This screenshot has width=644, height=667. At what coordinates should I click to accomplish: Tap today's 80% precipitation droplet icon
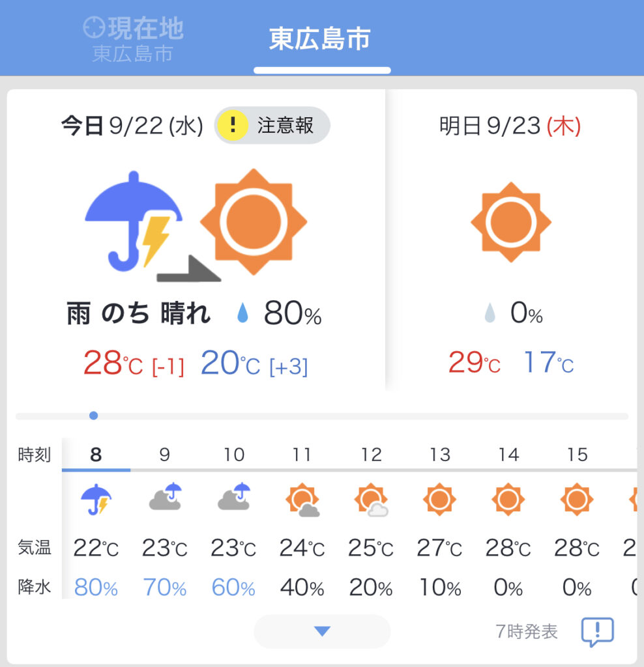(242, 315)
